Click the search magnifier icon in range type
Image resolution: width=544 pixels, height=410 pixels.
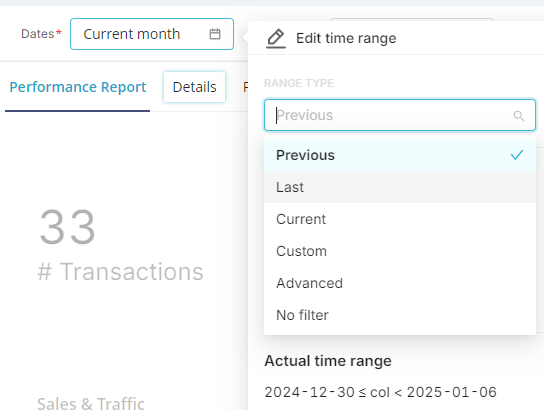[519, 116]
